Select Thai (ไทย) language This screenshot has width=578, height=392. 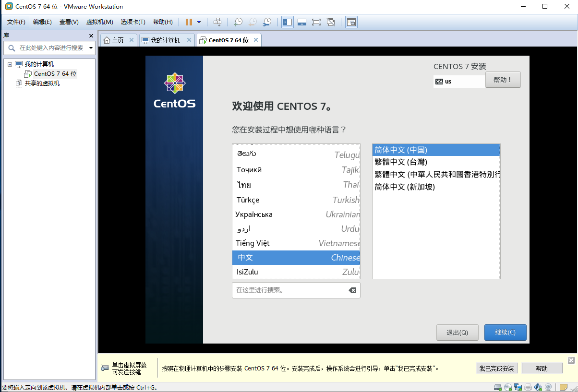pyautogui.click(x=296, y=185)
